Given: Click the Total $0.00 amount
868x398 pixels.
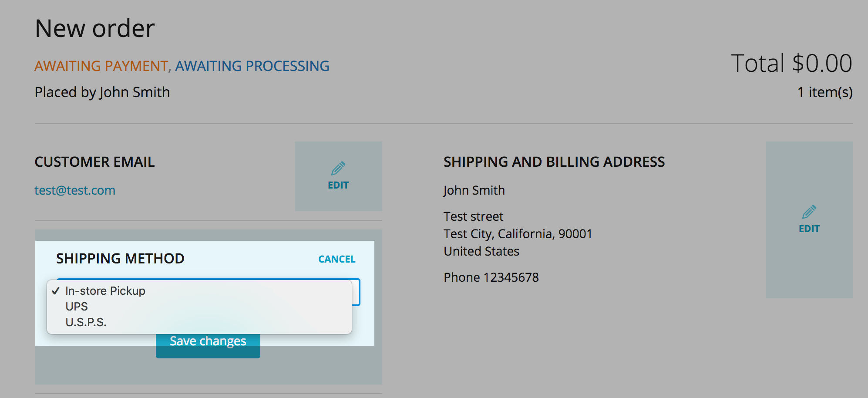Looking at the screenshot, I should [791, 63].
